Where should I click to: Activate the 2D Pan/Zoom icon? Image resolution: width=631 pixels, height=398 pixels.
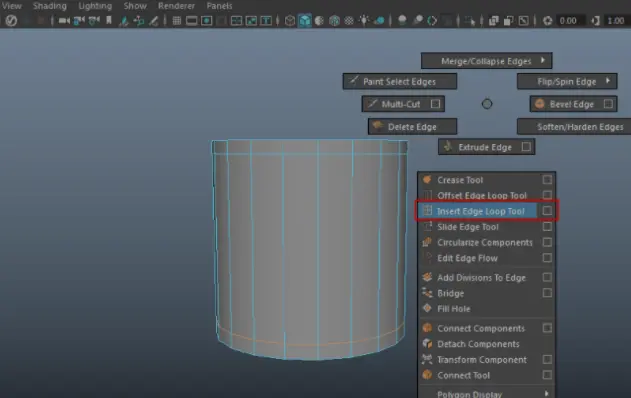(139, 21)
